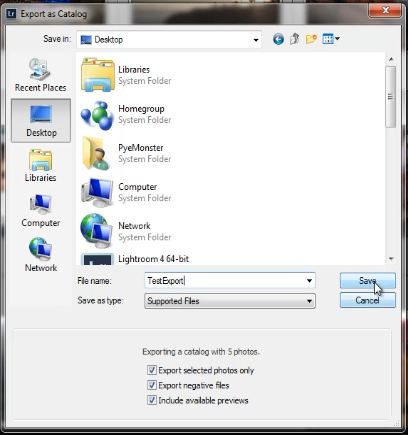The height and width of the screenshot is (435, 408).
Task: Open the View menu icon
Action: (x=331, y=39)
